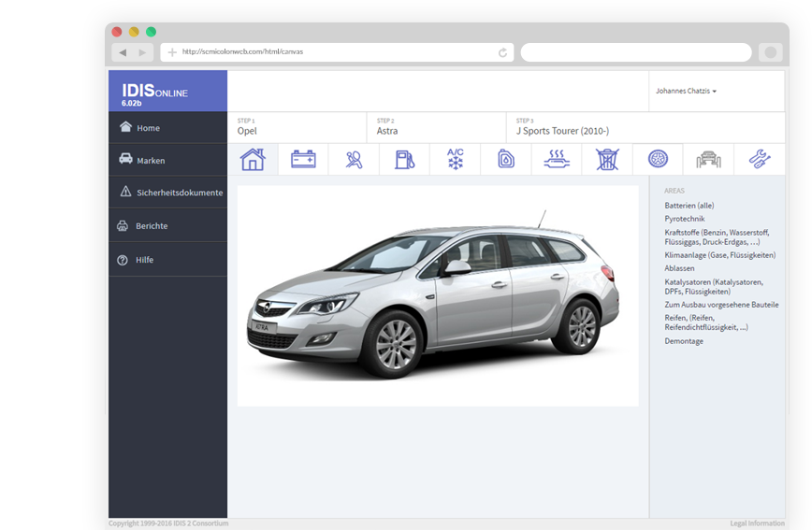Click round button beside search field
This screenshot has width=812, height=530.
(771, 52)
